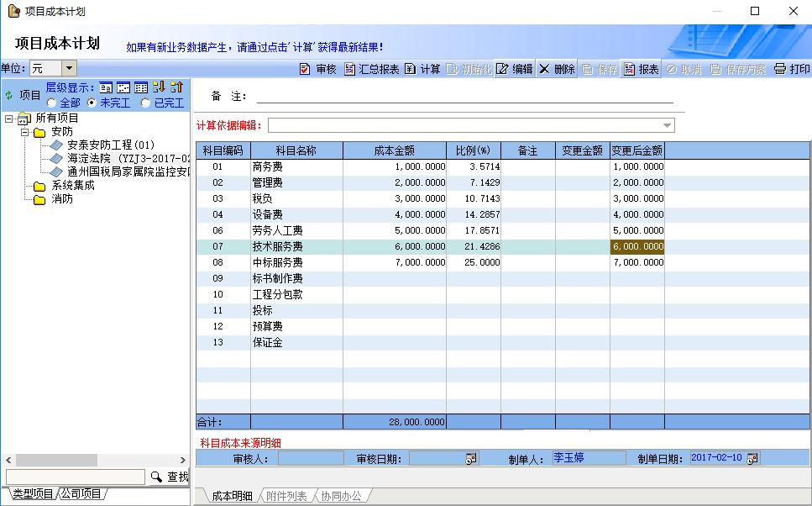Switch to the 附件列表 tab
The width and height of the screenshot is (812, 506).
(x=286, y=496)
